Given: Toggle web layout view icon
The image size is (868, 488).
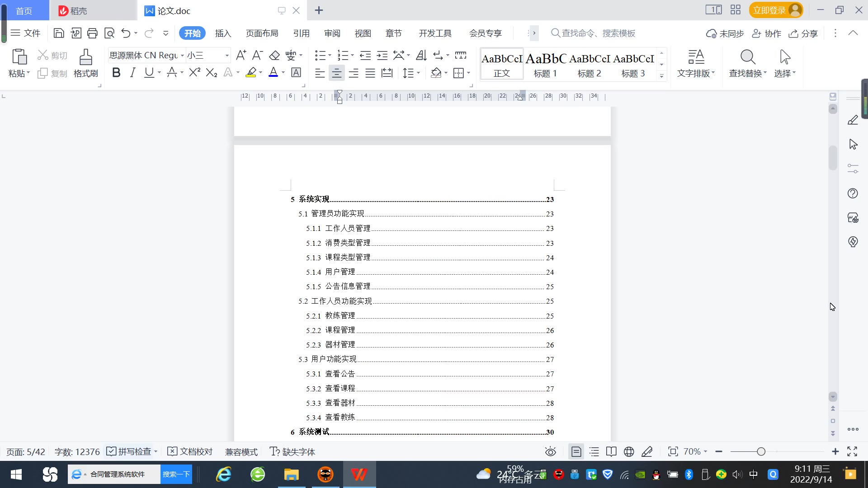Looking at the screenshot, I should click(629, 452).
